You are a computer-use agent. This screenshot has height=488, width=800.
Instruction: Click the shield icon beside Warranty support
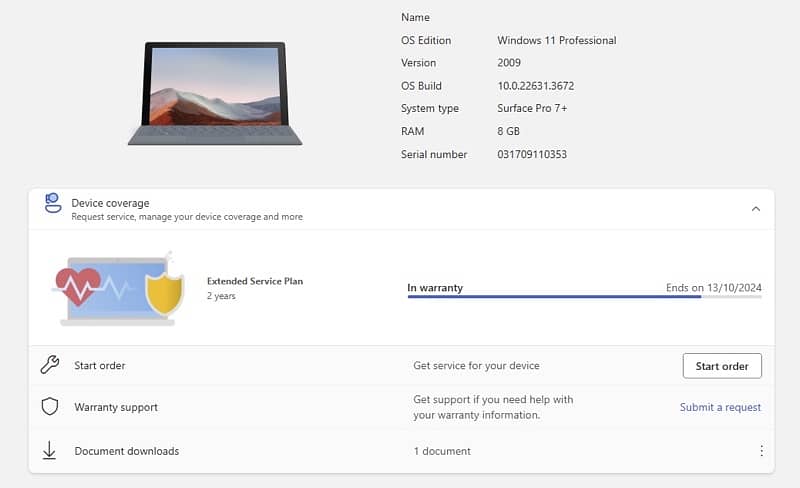(50, 407)
